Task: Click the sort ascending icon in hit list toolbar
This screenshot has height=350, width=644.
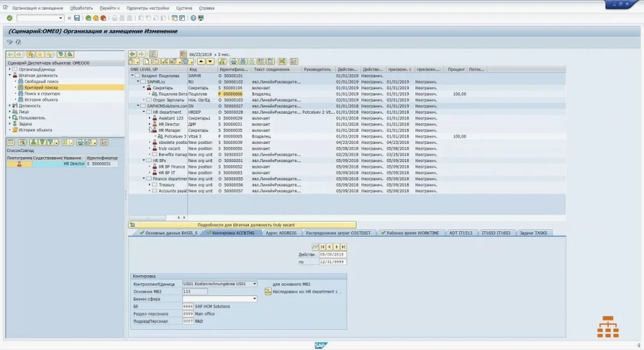Action: tap(33, 143)
